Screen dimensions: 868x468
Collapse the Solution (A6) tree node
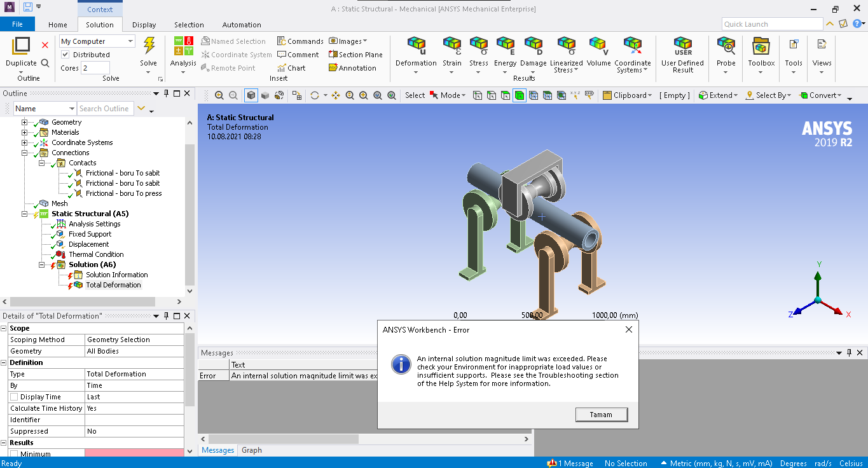pyautogui.click(x=42, y=265)
